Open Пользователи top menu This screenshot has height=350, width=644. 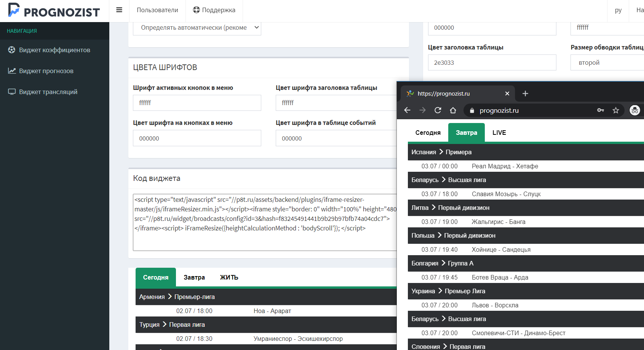157,10
